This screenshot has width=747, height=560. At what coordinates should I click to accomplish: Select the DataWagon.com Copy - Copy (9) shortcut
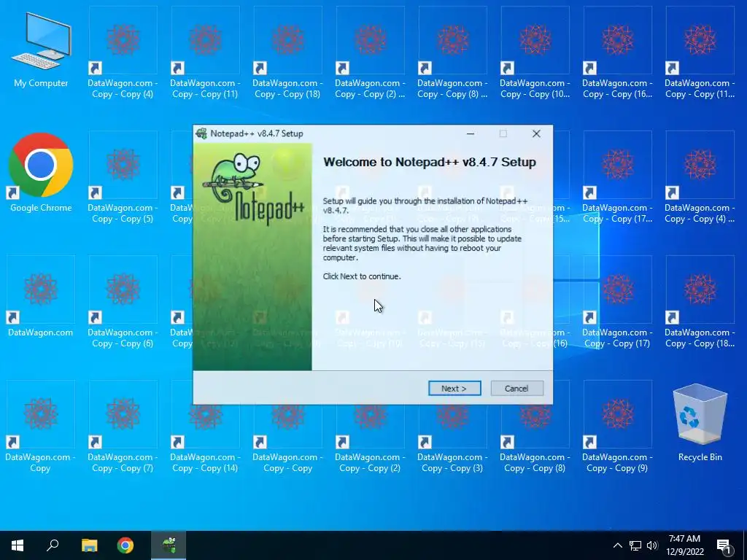coord(617,426)
